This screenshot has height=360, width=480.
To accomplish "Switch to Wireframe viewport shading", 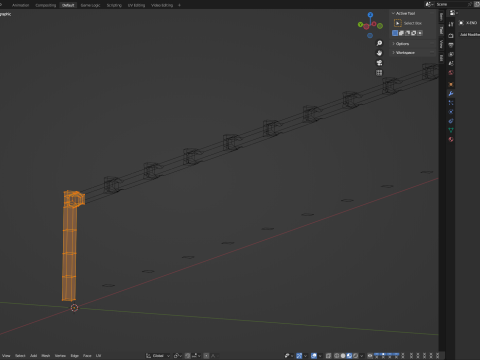I will [x=337, y=356].
